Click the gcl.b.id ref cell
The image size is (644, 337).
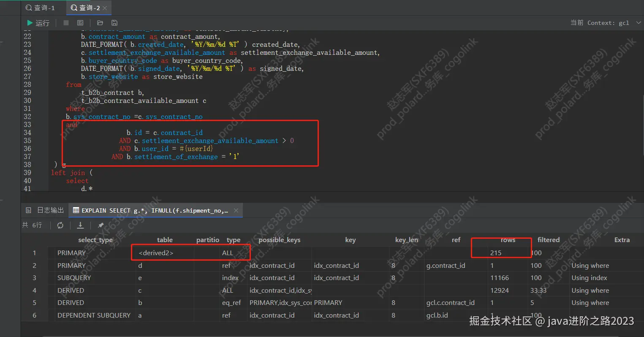click(456, 315)
